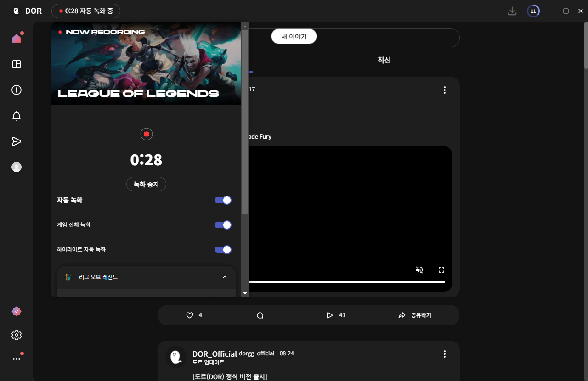This screenshot has width=588, height=381.
Task: Click the video progress bar
Action: point(347,281)
